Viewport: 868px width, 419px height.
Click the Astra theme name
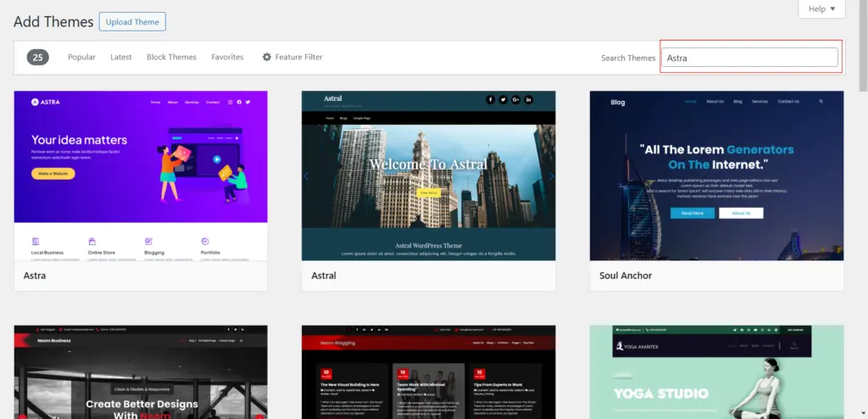[34, 276]
